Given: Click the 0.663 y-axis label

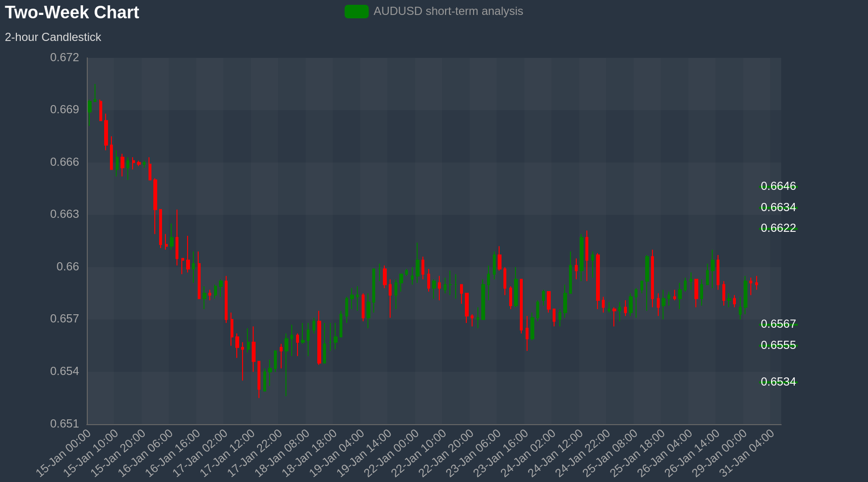Looking at the screenshot, I should pos(65,214).
